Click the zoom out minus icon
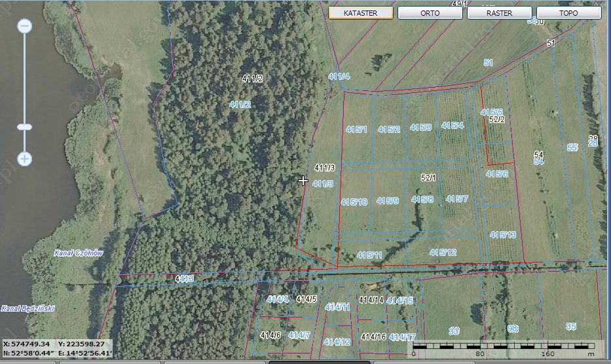This screenshot has height=364, width=611. 25,26
